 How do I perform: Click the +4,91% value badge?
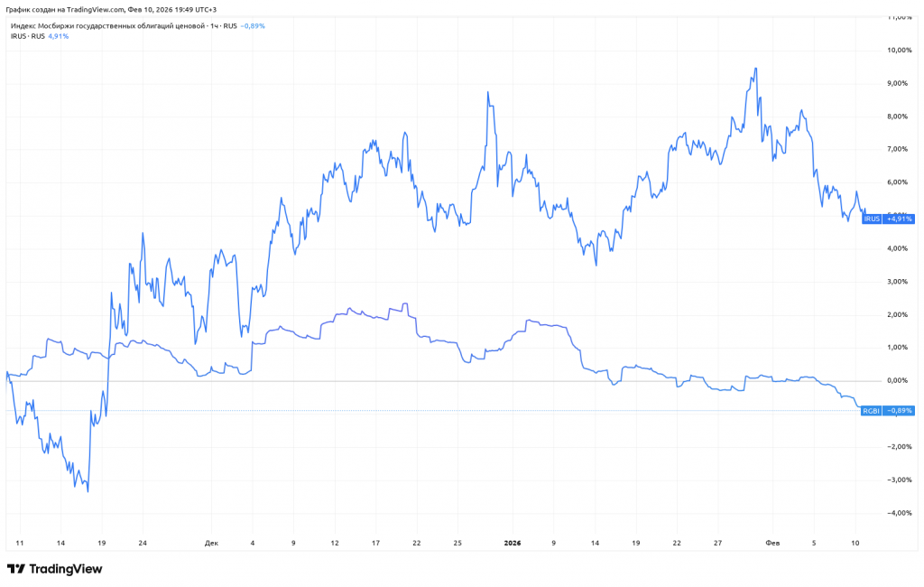(900, 219)
